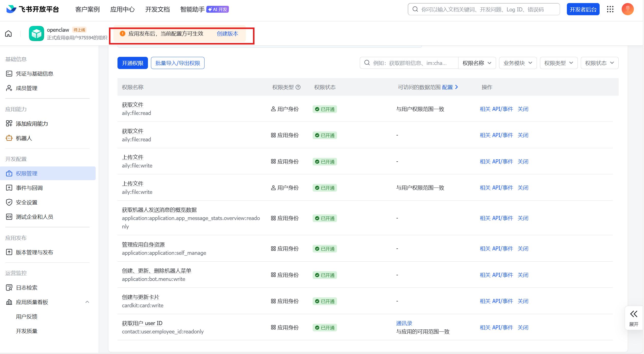Image resolution: width=644 pixels, height=354 pixels.
Task: Click the user avatar icon
Action: [628, 9]
